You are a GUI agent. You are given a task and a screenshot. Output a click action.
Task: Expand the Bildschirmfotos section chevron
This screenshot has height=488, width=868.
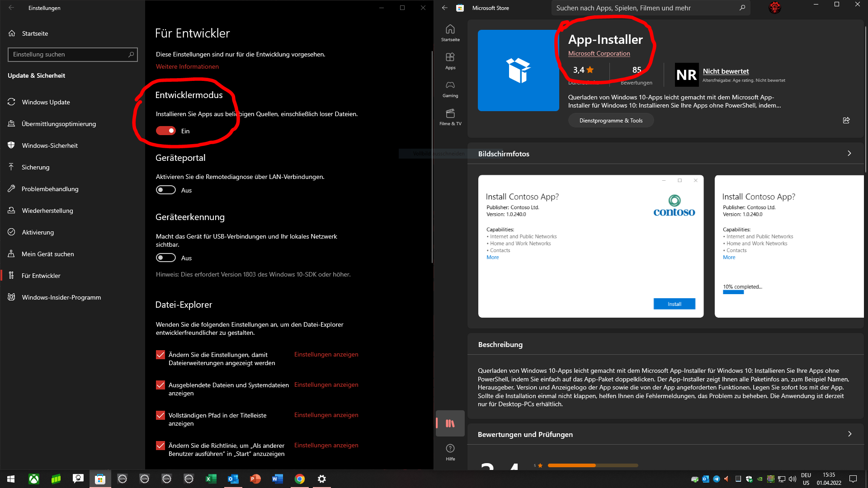coord(849,154)
